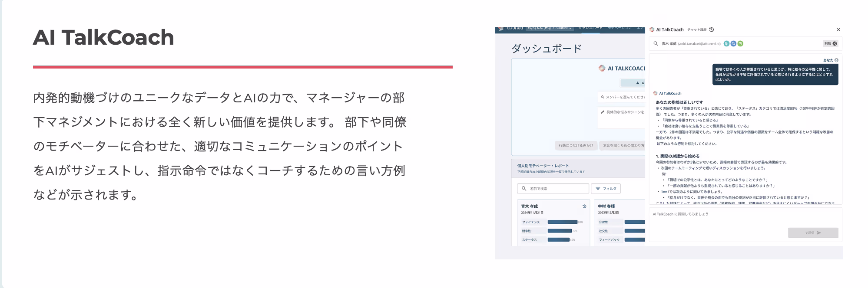
Task: Remove selected member with 削除 button
Action: tap(830, 43)
